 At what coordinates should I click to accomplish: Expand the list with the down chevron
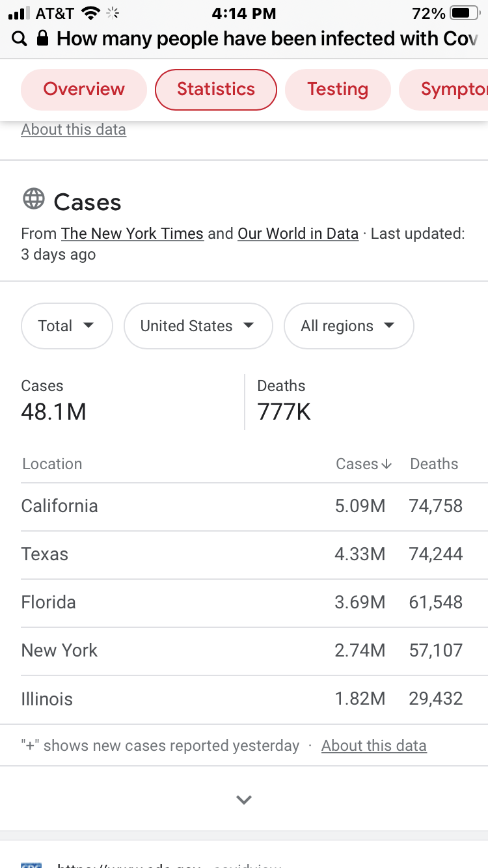244,800
